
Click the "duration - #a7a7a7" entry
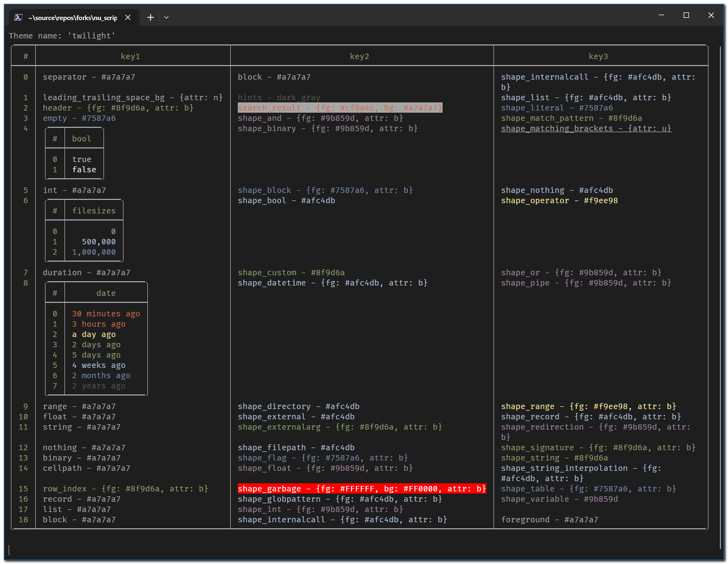(87, 273)
